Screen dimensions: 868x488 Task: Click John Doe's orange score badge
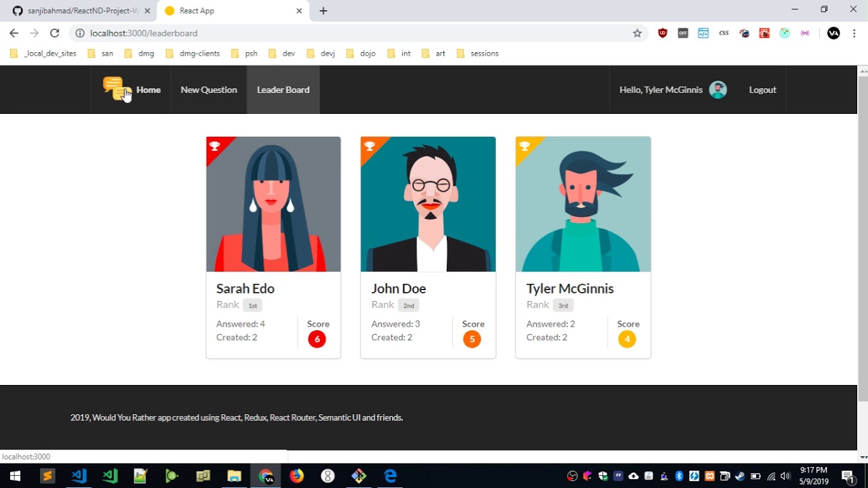pyautogui.click(x=472, y=339)
